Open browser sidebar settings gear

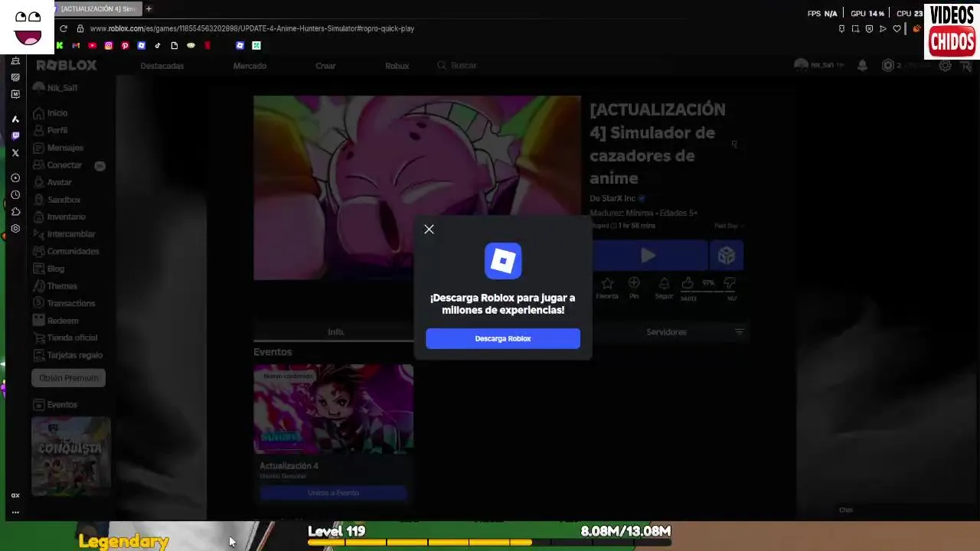15,228
